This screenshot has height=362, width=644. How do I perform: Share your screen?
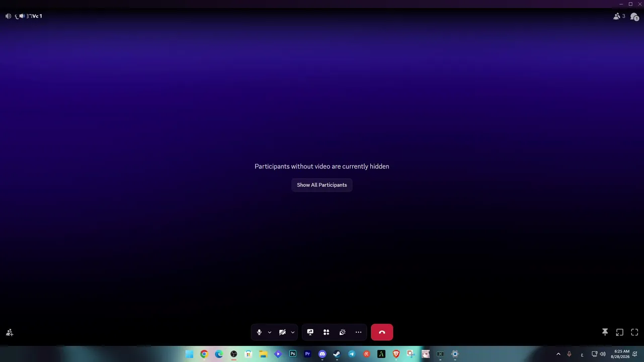coord(310,332)
